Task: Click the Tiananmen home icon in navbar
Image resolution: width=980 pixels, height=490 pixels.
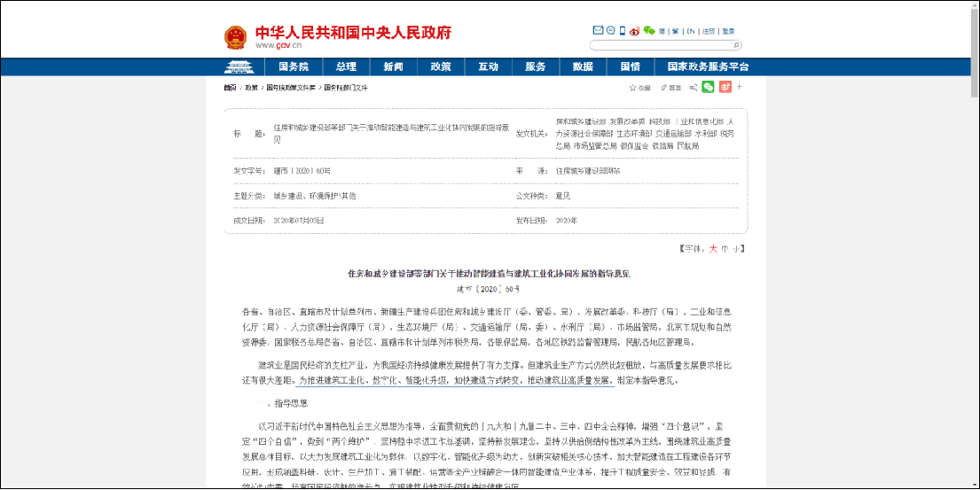Action: click(x=239, y=66)
